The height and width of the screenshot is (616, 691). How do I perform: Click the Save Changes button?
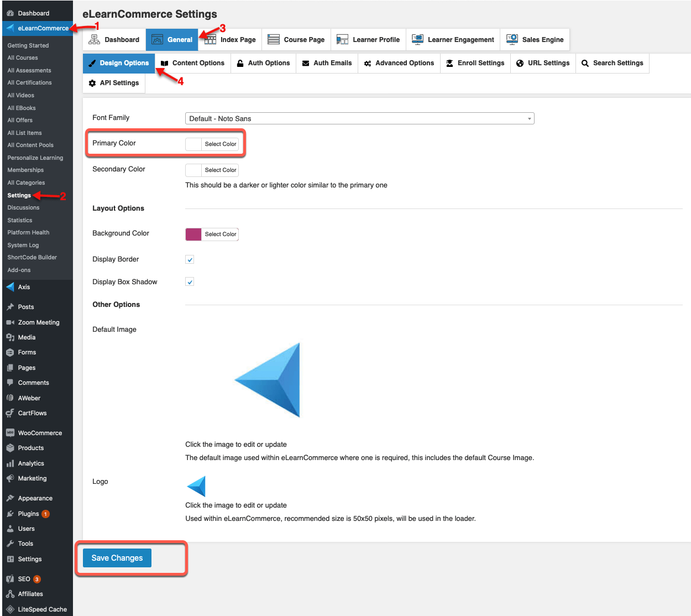pos(117,558)
